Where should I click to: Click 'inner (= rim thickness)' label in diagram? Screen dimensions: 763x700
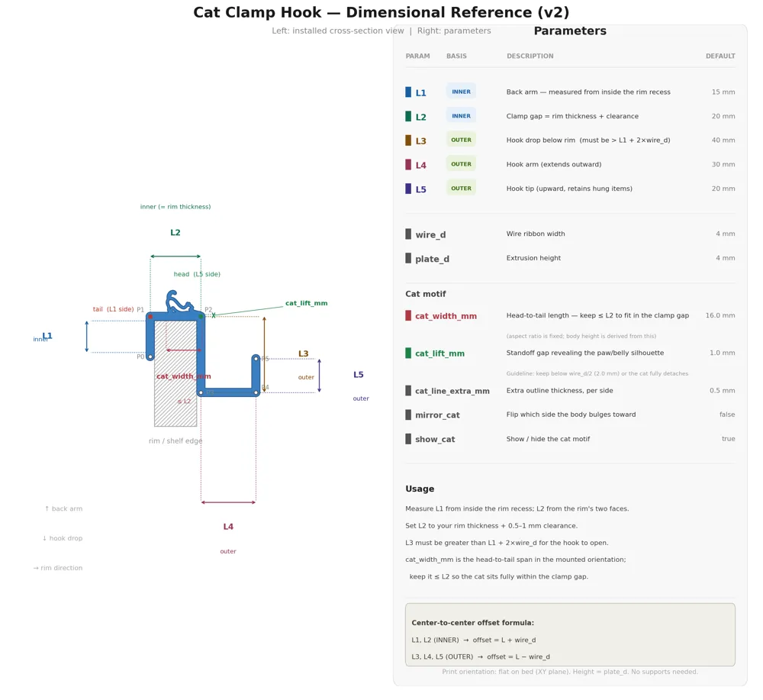pyautogui.click(x=175, y=207)
